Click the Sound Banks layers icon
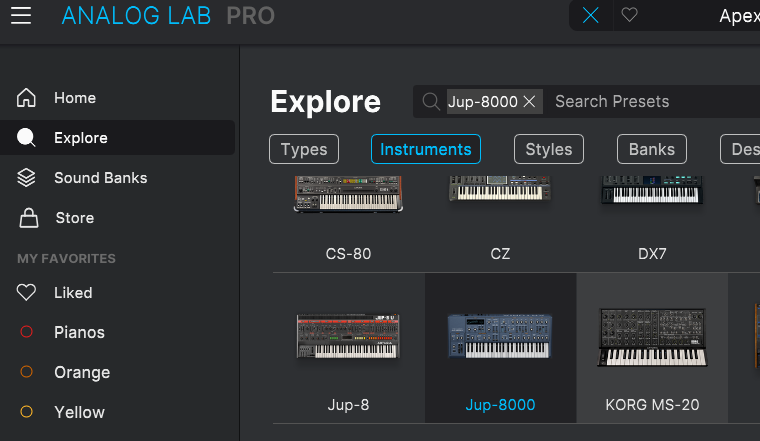760x441 pixels. click(26, 178)
